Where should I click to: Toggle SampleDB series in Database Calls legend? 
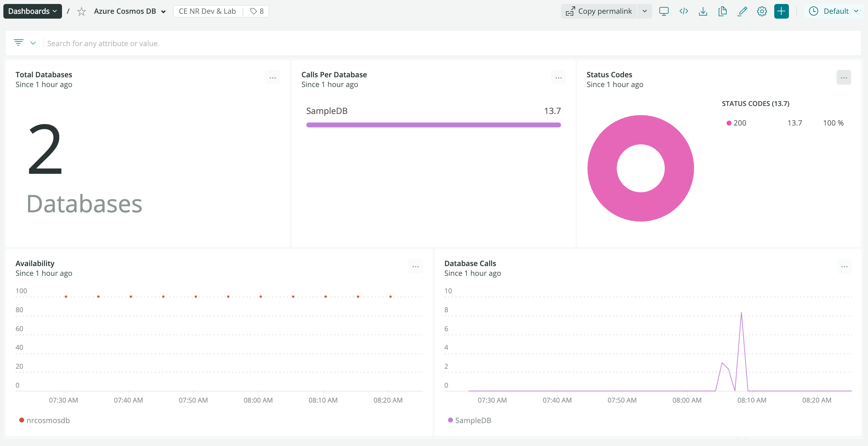[469, 420]
